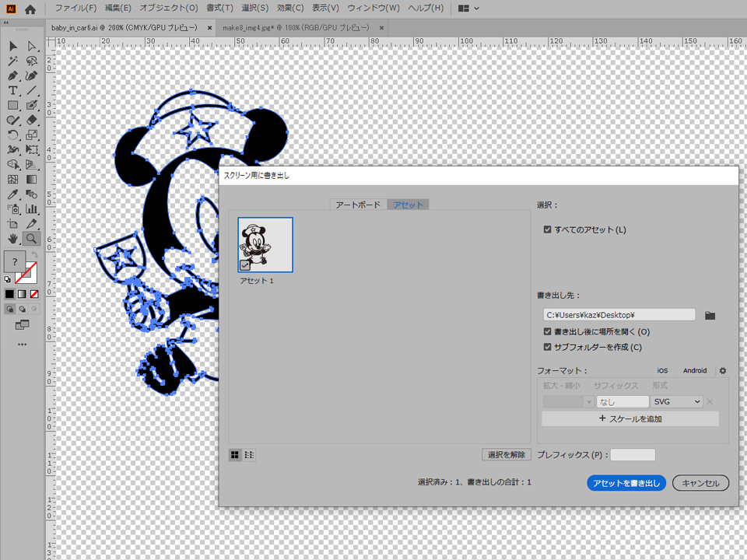The height and width of the screenshot is (560, 747).
Task: Pick the Slice tool
Action: (31, 224)
